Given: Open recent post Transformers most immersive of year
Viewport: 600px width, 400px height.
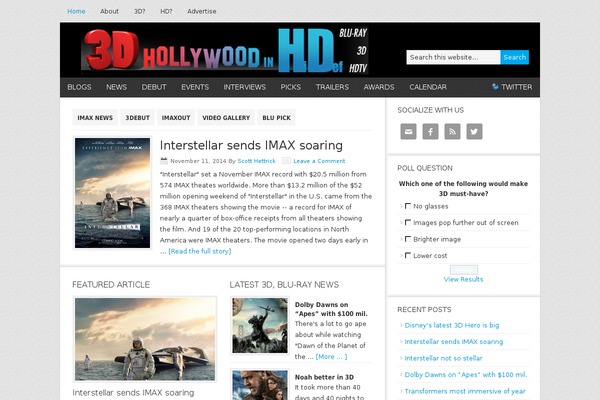Looking at the screenshot, I should click(465, 391).
